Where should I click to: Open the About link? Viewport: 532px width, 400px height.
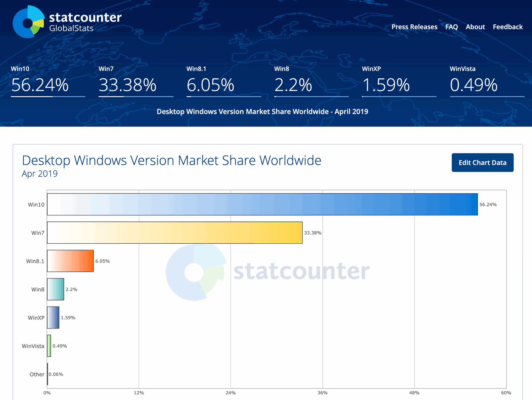(x=475, y=27)
